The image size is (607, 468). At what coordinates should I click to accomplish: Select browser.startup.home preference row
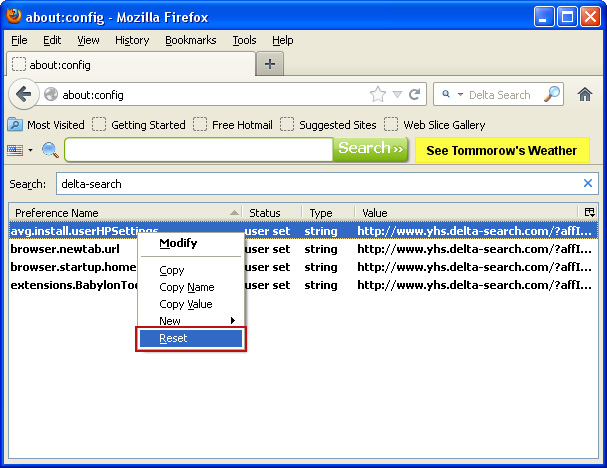click(303, 267)
